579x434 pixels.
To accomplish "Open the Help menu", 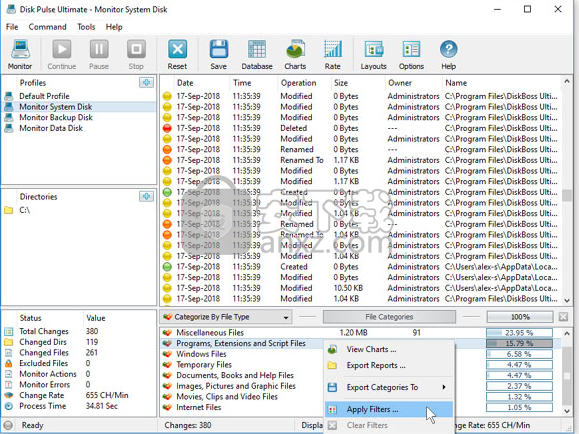I will 114,27.
